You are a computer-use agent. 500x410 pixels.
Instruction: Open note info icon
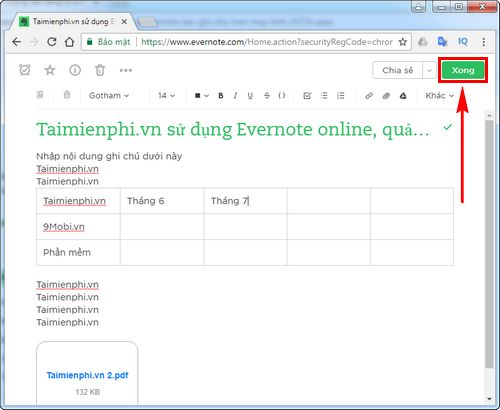click(x=75, y=70)
